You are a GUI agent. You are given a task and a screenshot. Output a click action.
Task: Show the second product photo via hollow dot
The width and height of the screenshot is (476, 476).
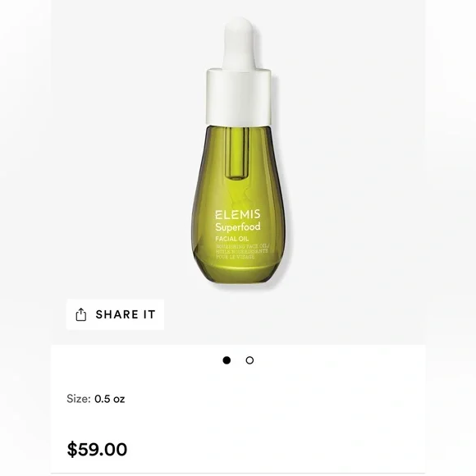click(x=249, y=360)
